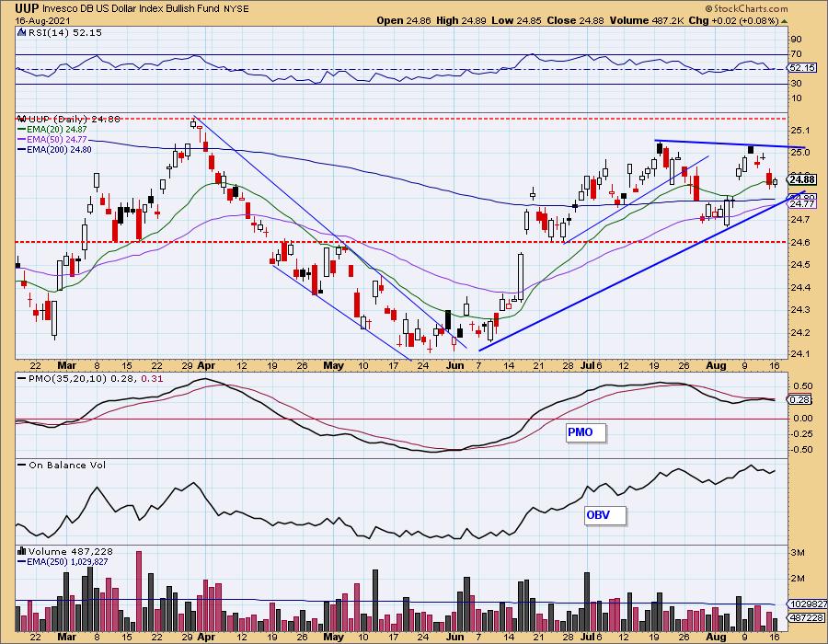This screenshot has width=828, height=644.
Task: Click the Invesco DB US Dollar Index Bullish Fund title
Action: pos(132,9)
